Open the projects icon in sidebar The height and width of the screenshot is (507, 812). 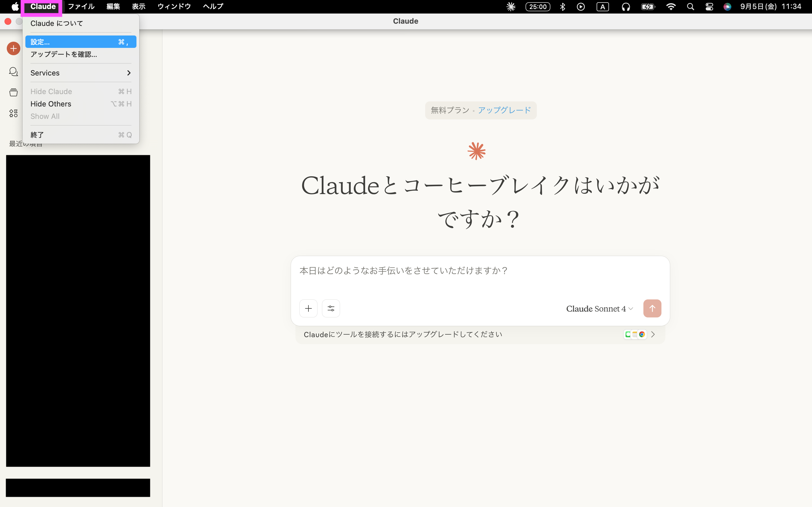(x=14, y=92)
